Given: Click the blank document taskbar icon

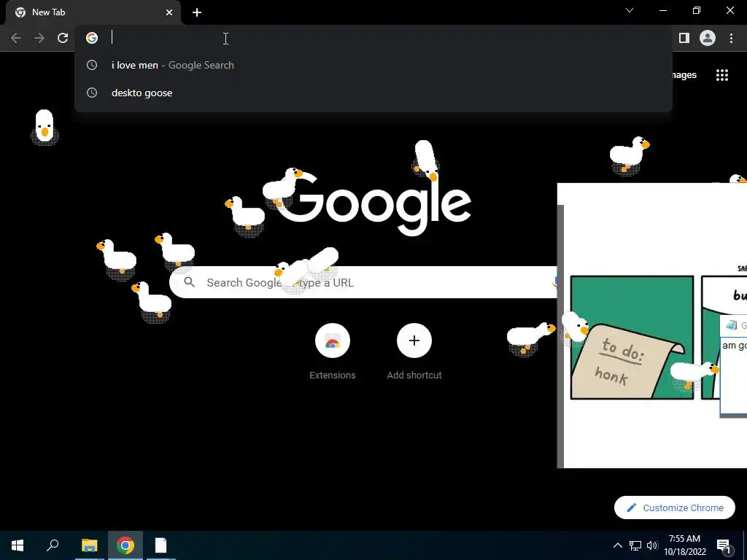Looking at the screenshot, I should coord(161,545).
